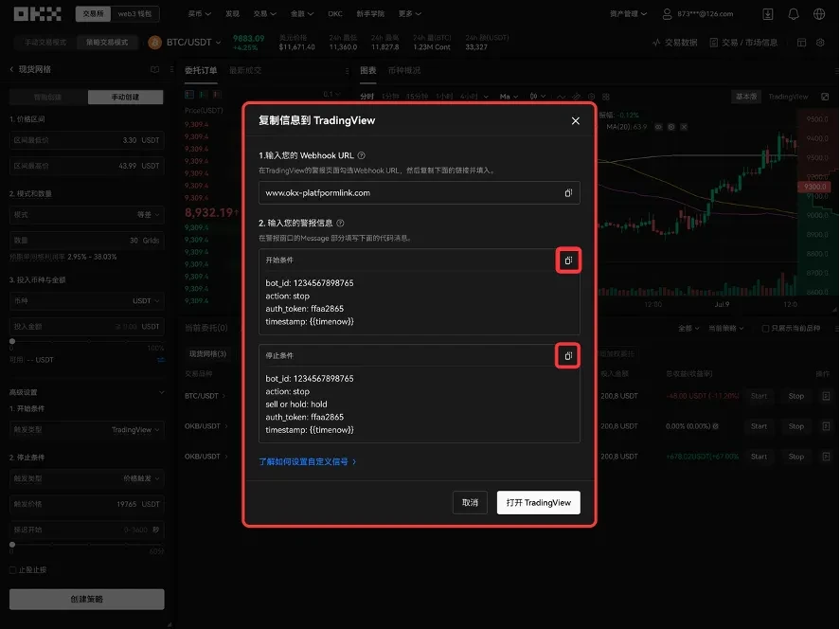Image resolution: width=840 pixels, height=629 pixels.
Task: Open the BTC/USDT pair selector
Action: coord(193,43)
